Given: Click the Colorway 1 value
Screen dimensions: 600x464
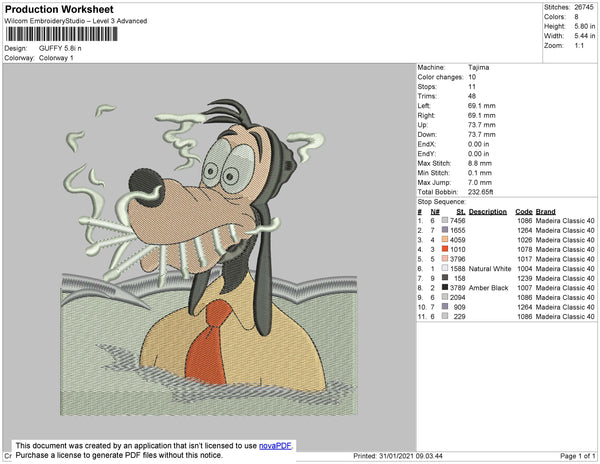Looking at the screenshot, I should [x=56, y=58].
